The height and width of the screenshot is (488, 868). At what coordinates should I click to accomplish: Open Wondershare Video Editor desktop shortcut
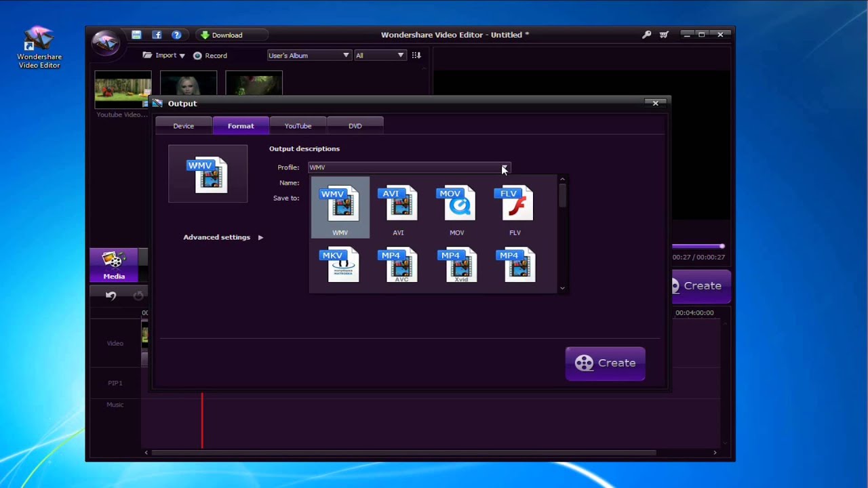[x=39, y=47]
